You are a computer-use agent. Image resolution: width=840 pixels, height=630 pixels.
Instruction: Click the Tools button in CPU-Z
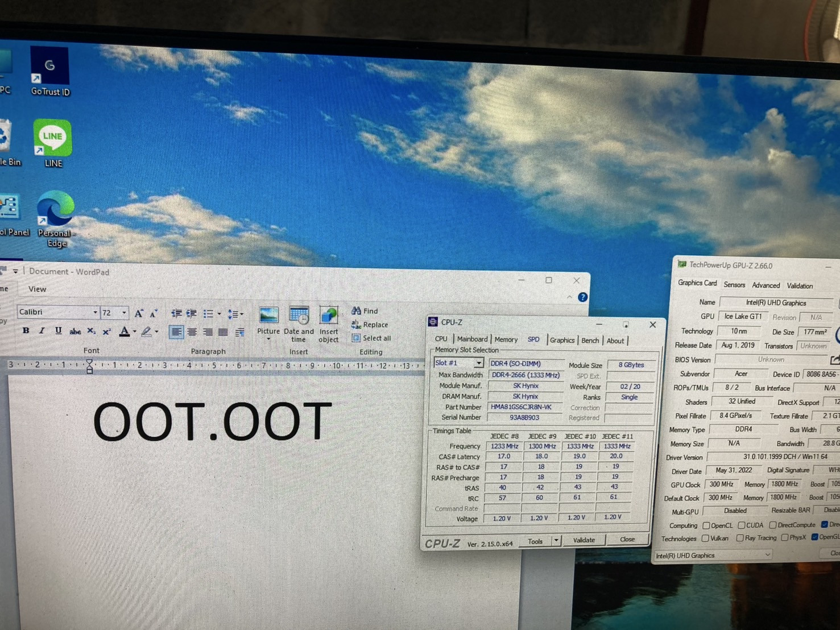coord(535,541)
